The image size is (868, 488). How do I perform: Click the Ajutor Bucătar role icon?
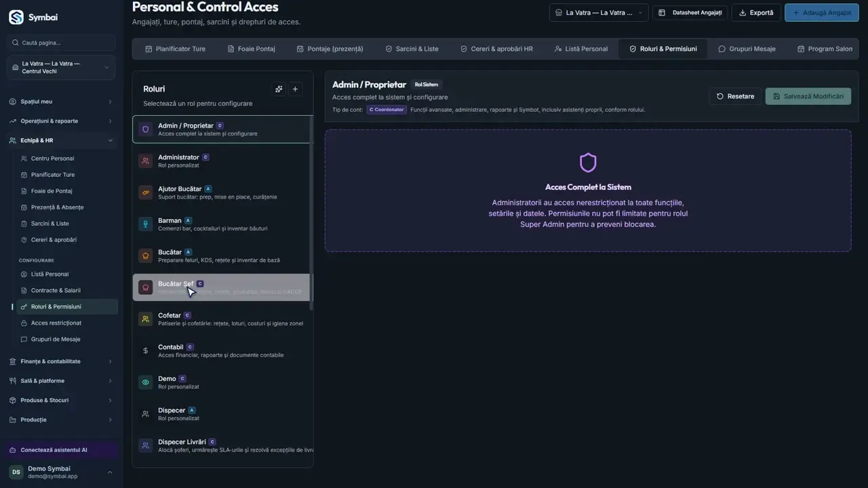tap(146, 192)
